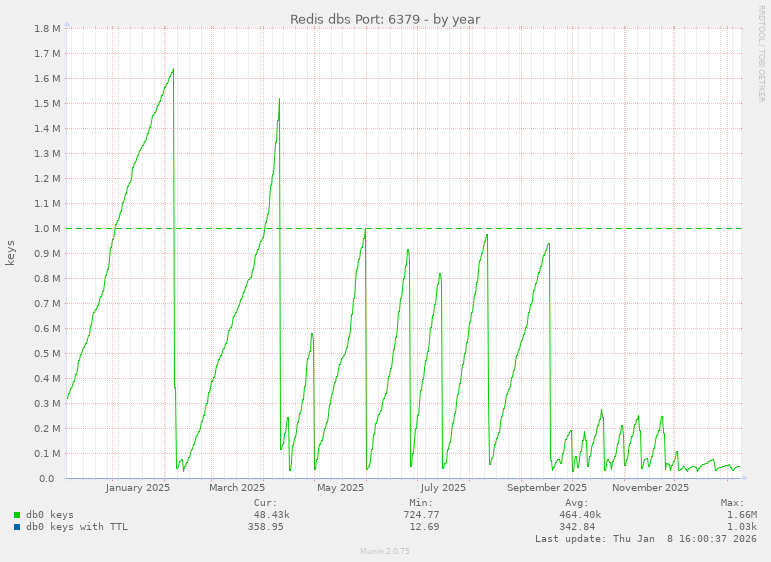
Task: Click the 'May 2025' axis label
Action: click(340, 488)
